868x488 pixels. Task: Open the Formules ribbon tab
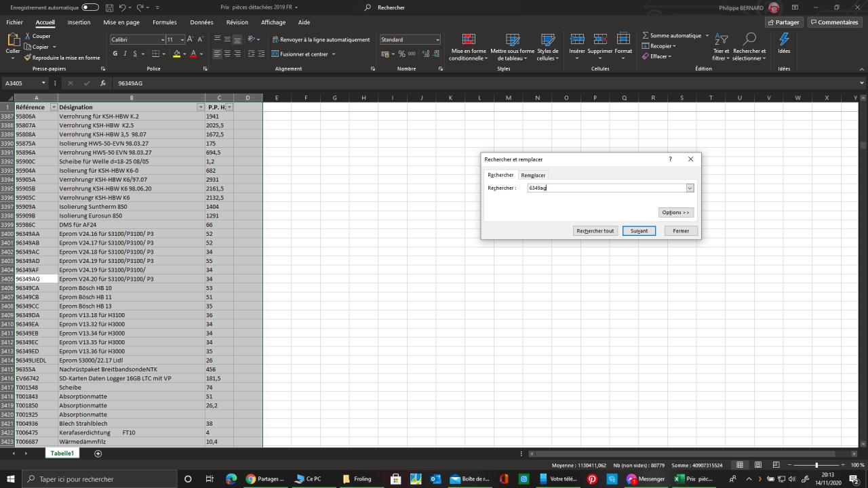164,22
